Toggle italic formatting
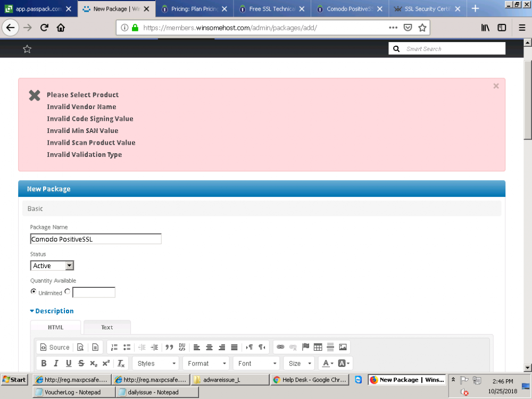Viewport: 532px width, 399px height. coord(56,363)
